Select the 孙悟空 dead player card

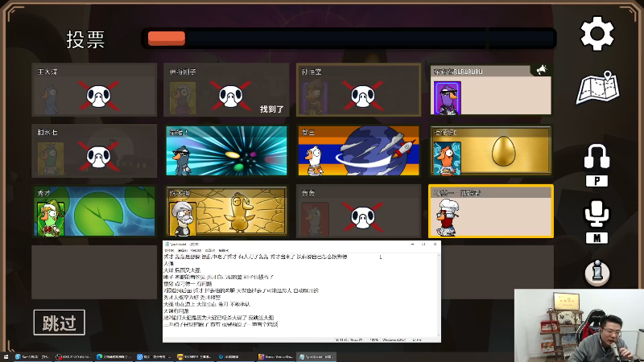(x=358, y=90)
